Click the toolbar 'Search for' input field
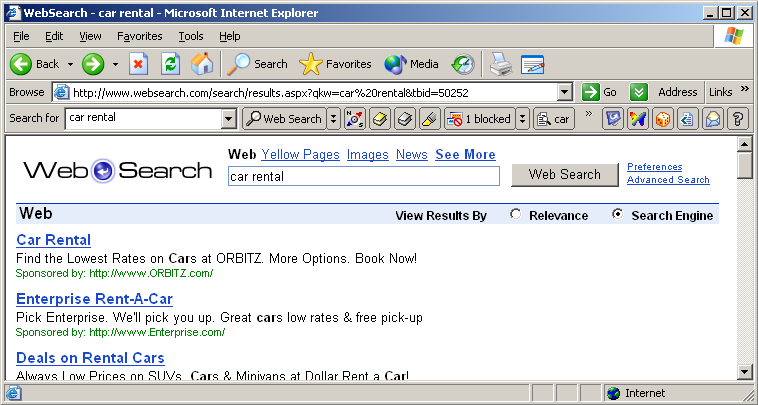The height and width of the screenshot is (405, 758). tap(144, 118)
